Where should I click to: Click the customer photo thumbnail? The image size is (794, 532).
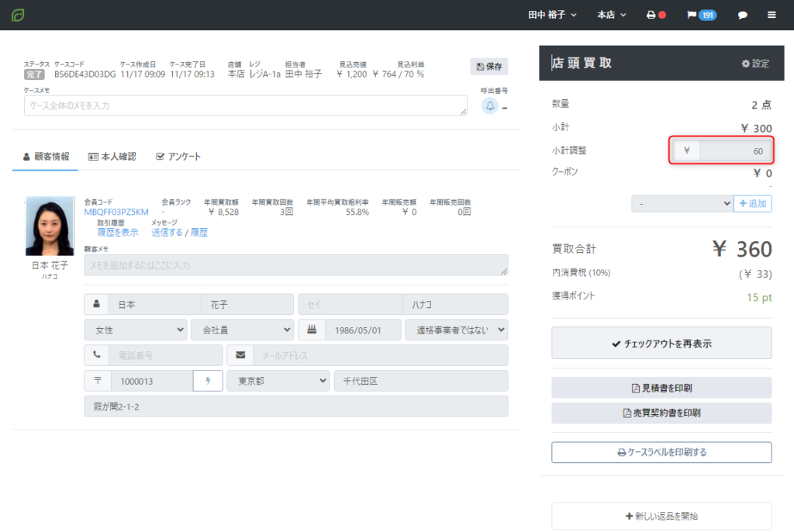[50, 226]
